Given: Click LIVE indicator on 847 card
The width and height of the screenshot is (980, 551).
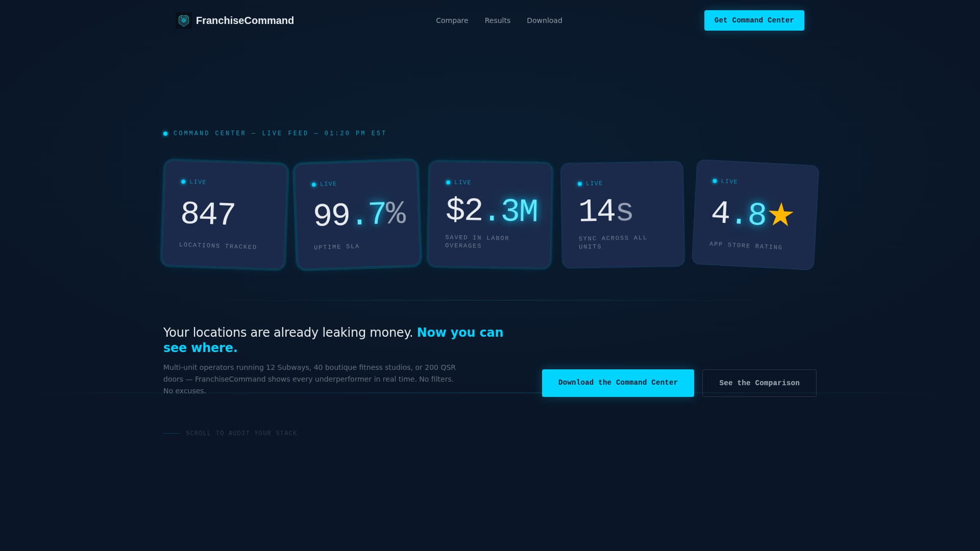Looking at the screenshot, I should pos(194,182).
